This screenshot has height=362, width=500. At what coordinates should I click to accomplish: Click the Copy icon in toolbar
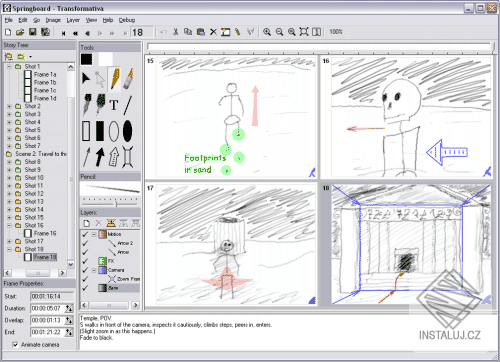pyautogui.click(x=188, y=32)
